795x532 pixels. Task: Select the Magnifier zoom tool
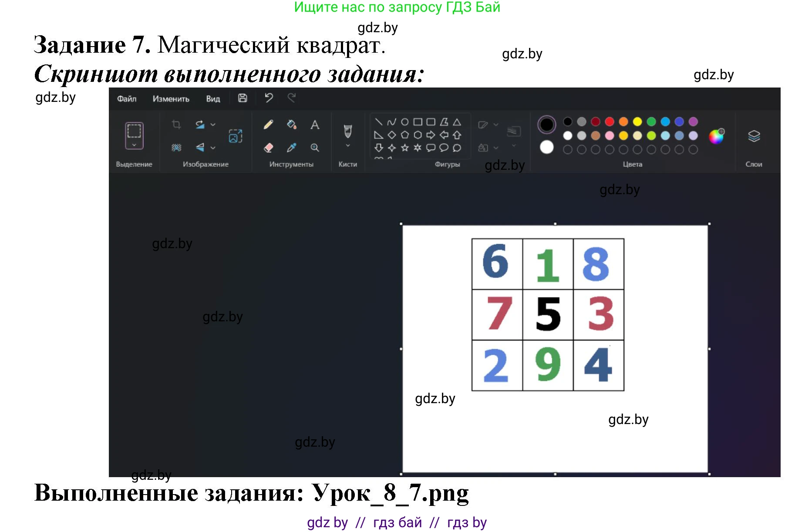[315, 148]
